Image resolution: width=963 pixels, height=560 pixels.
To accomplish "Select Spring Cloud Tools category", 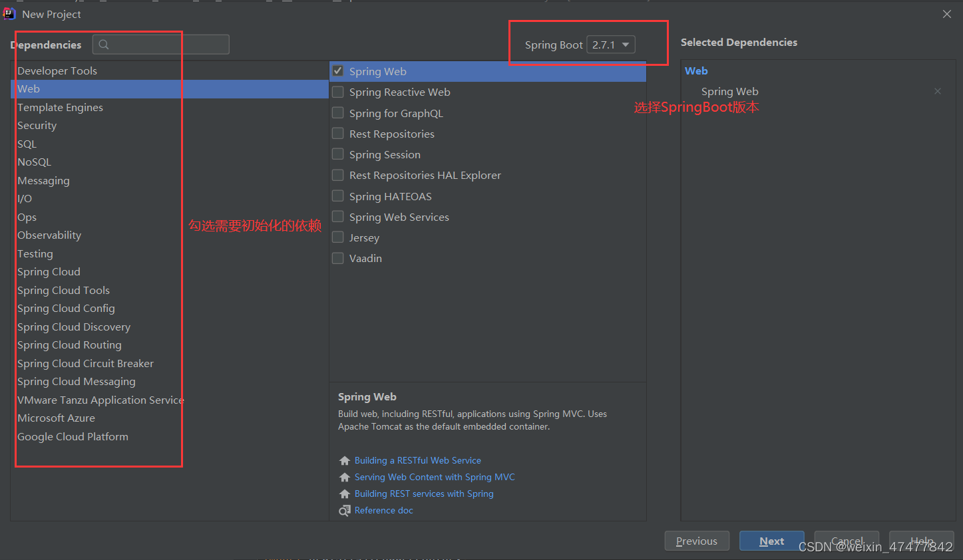I will (x=170, y=290).
